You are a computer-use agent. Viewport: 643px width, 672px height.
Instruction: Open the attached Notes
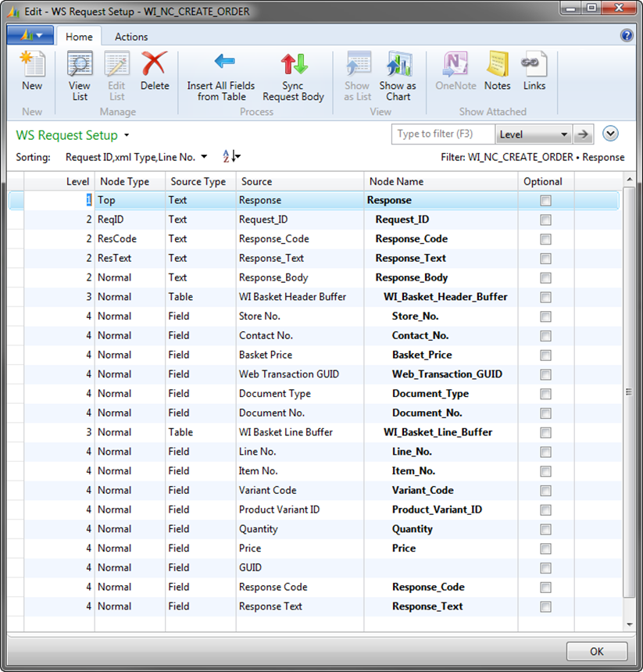[497, 71]
